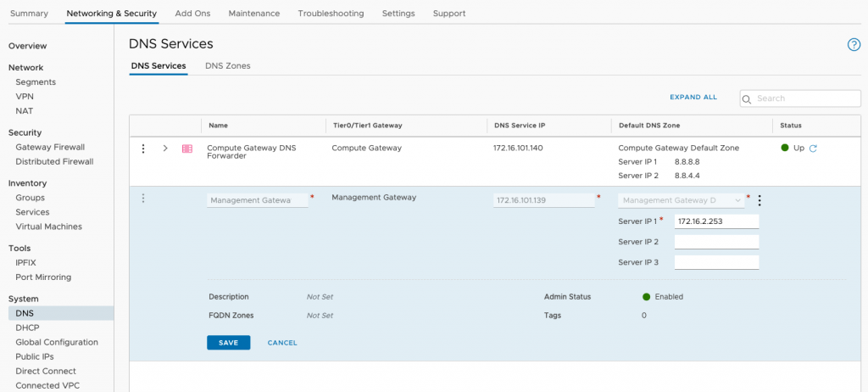Image resolution: width=868 pixels, height=392 pixels.
Task: Select DNS under System
Action: coord(61,313)
